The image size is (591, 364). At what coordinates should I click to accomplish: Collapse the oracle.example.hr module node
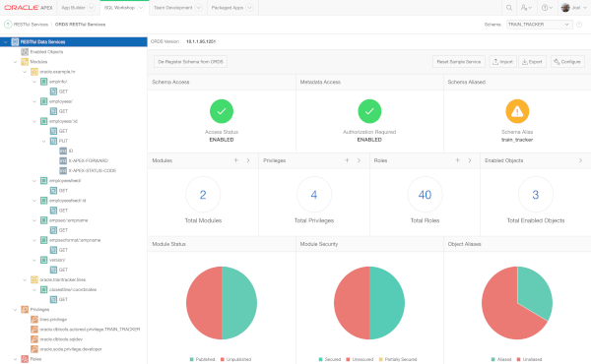point(25,72)
